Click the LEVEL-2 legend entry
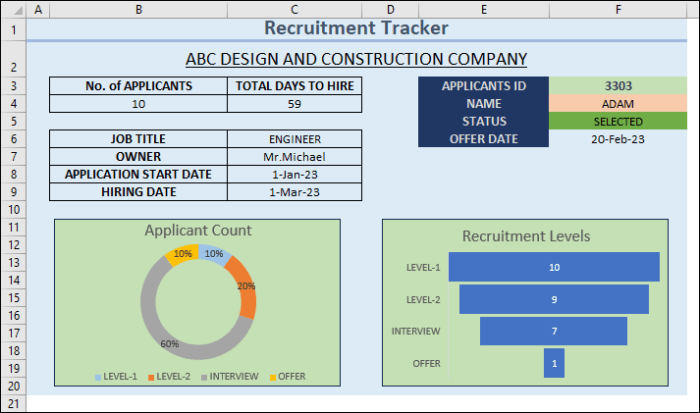Screen dimensions: 700x413 169,376
